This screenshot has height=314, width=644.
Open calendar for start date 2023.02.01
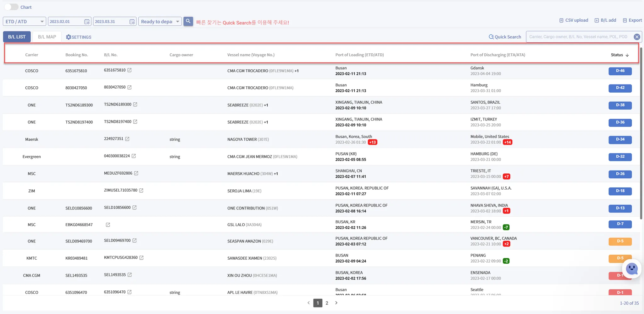87,22
